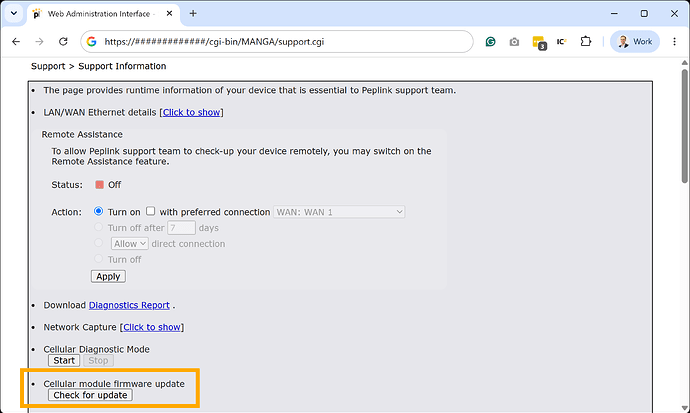The image size is (690, 413).
Task: Maximize the browser window
Action: click(x=644, y=14)
